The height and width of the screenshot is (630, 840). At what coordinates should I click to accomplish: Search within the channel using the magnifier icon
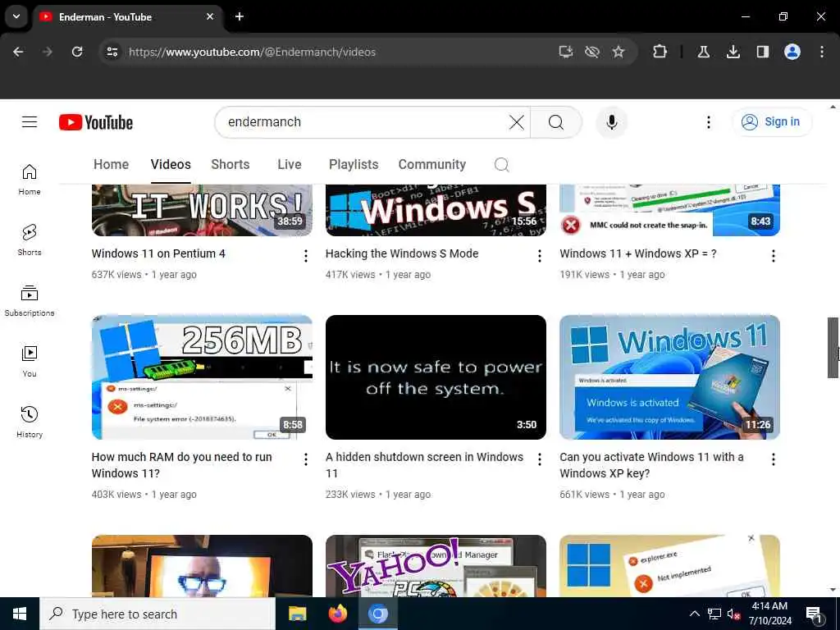501,164
